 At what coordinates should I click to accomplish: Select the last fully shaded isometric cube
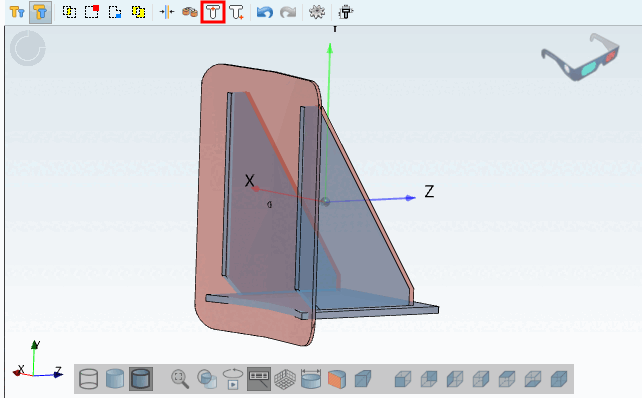[x=559, y=379]
